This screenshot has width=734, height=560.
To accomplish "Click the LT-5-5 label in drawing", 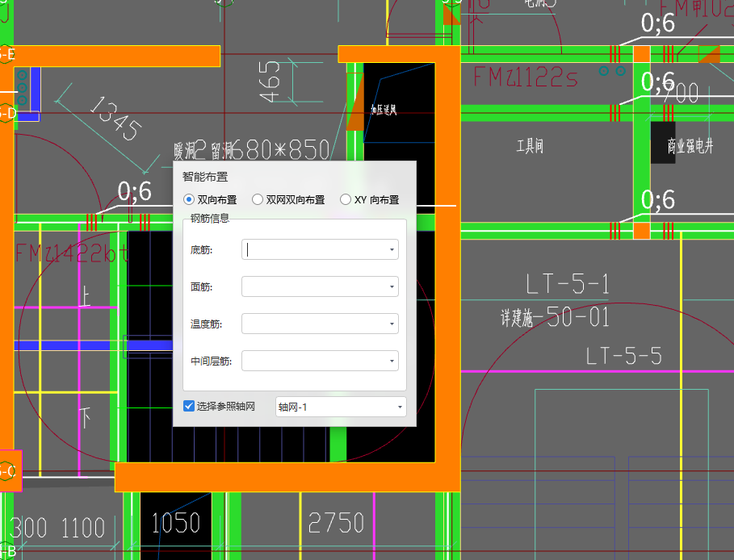I will pos(624,356).
